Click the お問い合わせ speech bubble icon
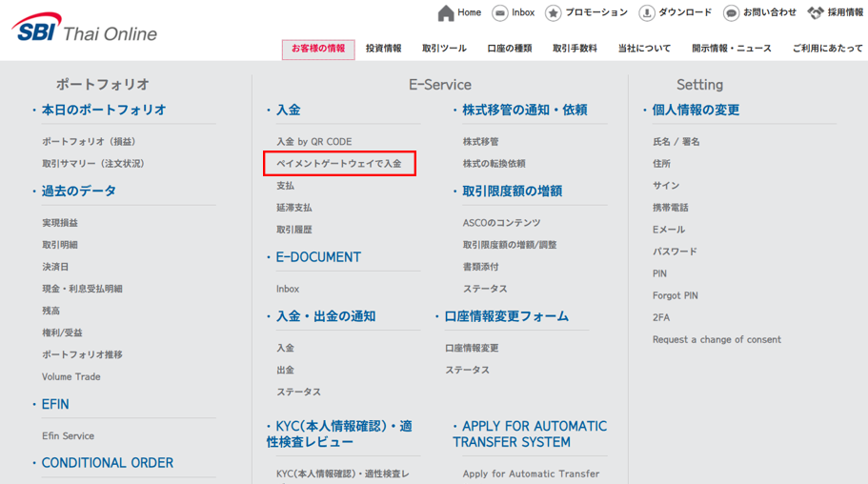Viewport: 868px width, 484px height. click(731, 12)
